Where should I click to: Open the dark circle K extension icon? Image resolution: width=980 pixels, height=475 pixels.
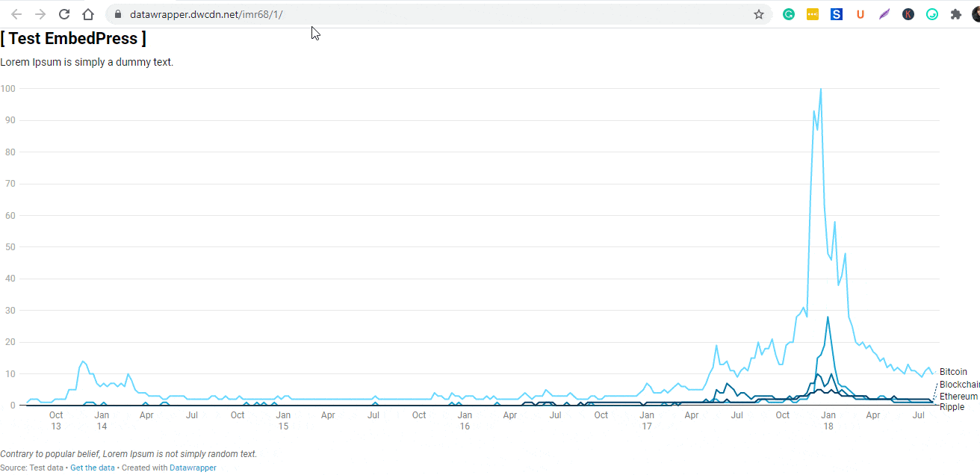point(908,14)
